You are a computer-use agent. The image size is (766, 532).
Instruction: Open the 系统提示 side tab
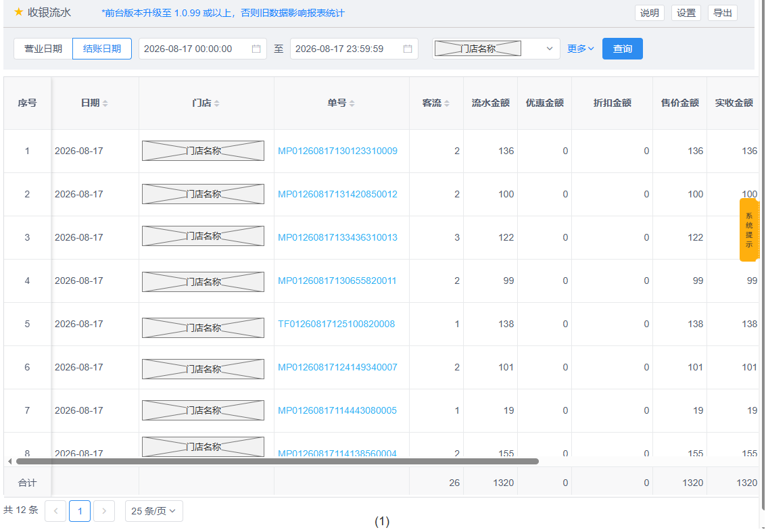pos(749,230)
